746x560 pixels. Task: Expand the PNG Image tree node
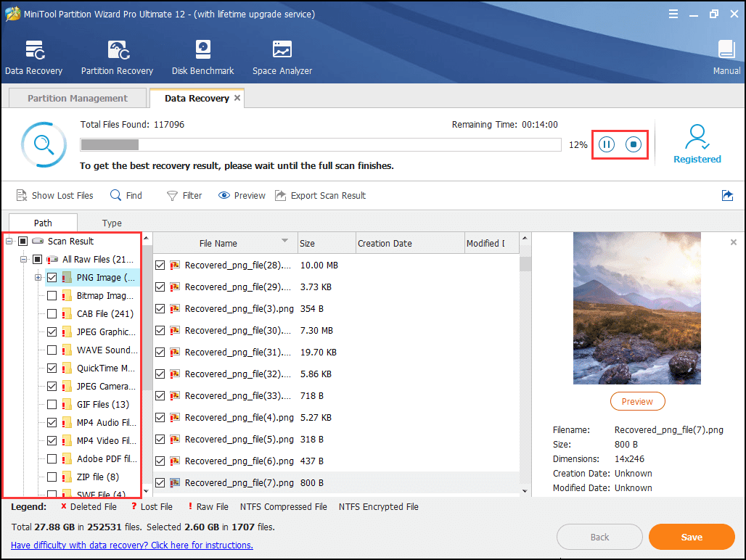pos(38,278)
